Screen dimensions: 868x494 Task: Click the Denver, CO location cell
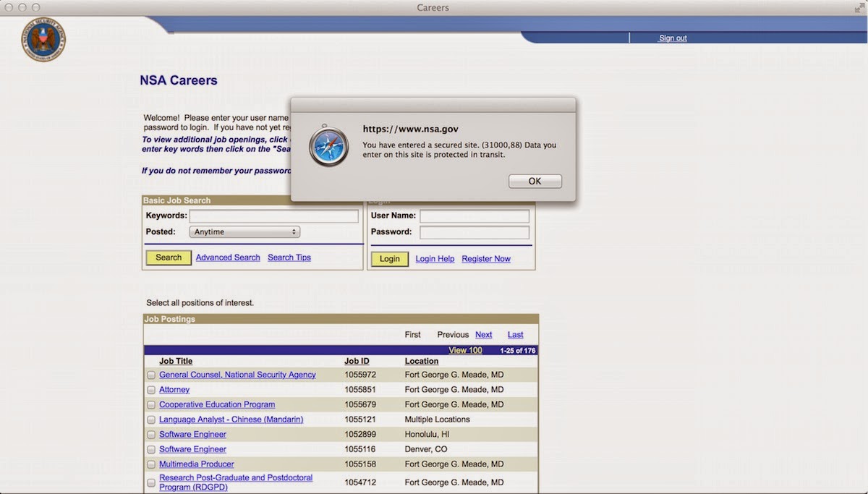click(x=426, y=449)
